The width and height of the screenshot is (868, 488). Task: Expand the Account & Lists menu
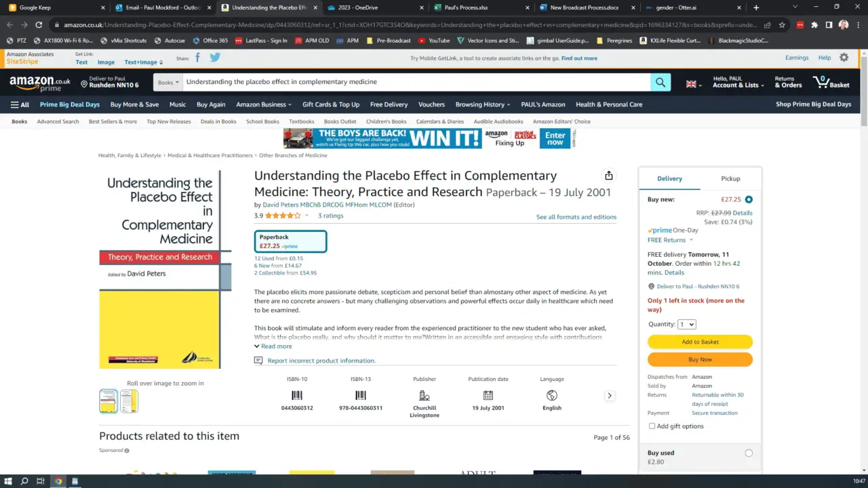(738, 82)
